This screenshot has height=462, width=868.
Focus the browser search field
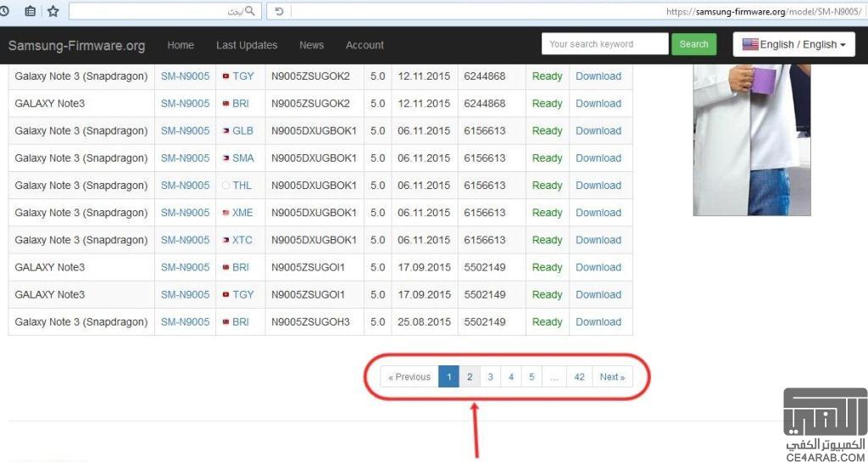[165, 11]
